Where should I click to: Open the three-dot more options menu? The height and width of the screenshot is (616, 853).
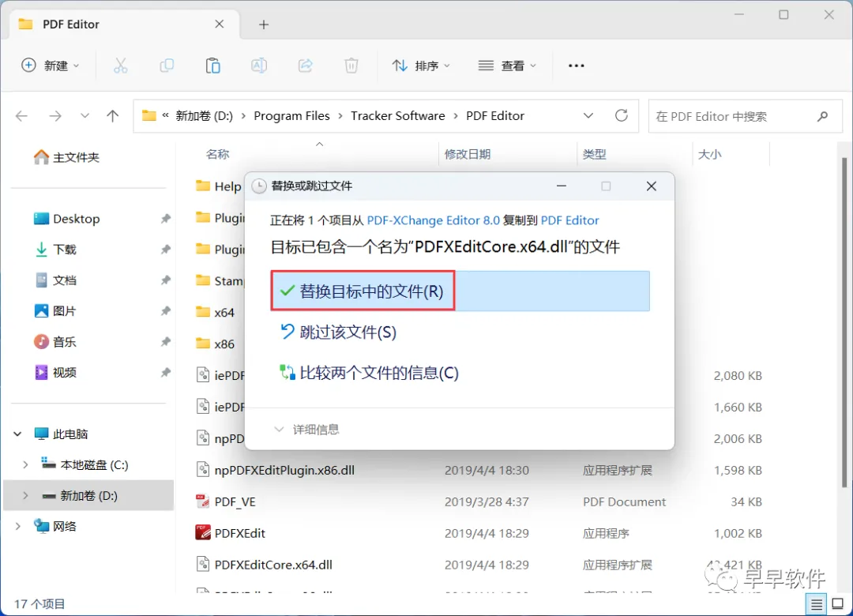576,66
